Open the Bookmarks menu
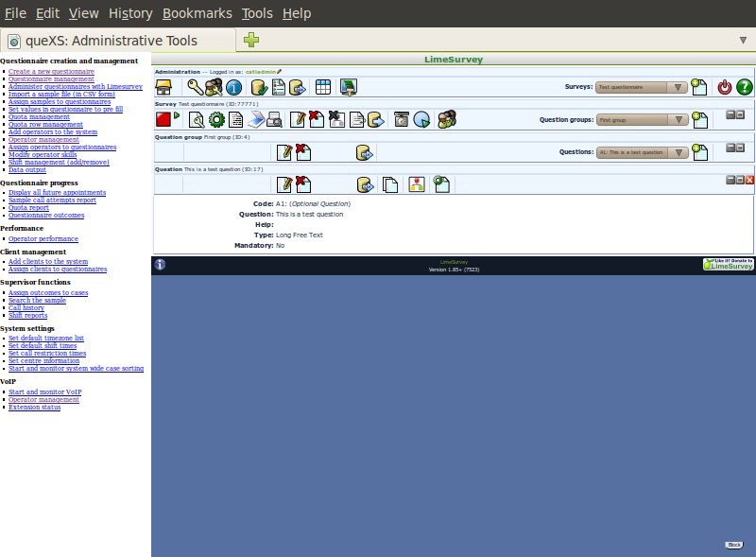This screenshot has width=756, height=557. coord(195,13)
